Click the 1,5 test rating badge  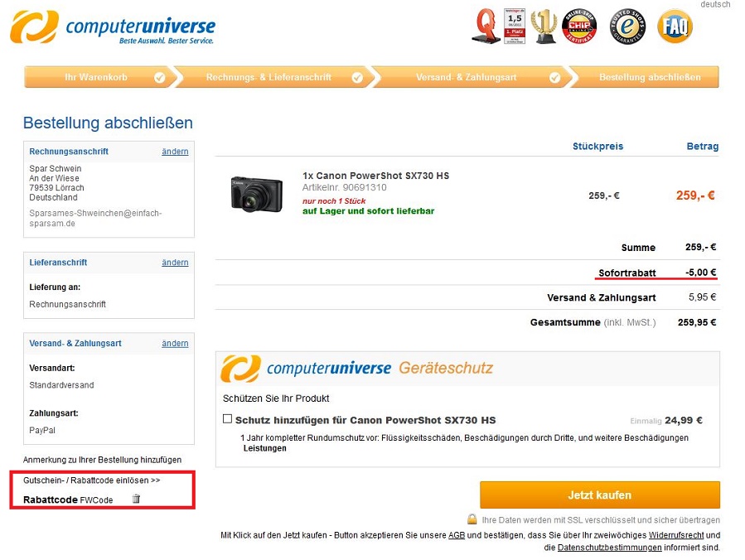[515, 27]
